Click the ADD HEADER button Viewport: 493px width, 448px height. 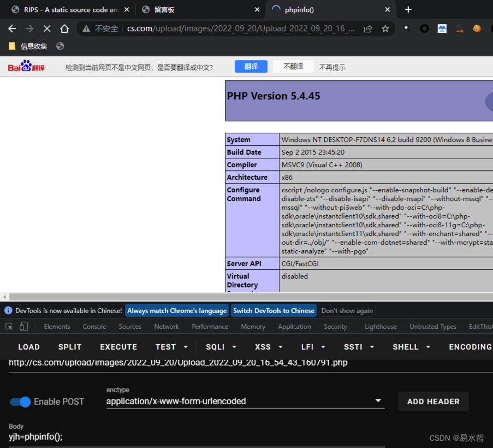pos(433,402)
